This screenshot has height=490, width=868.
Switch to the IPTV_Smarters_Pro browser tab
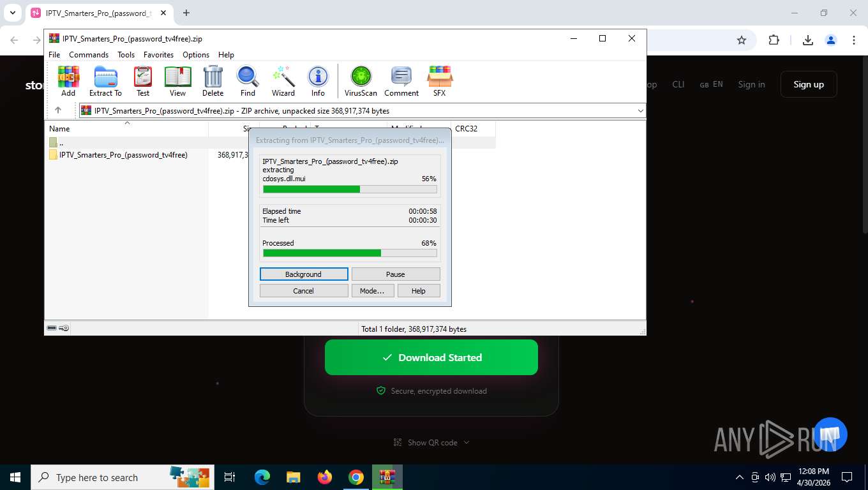pos(99,13)
